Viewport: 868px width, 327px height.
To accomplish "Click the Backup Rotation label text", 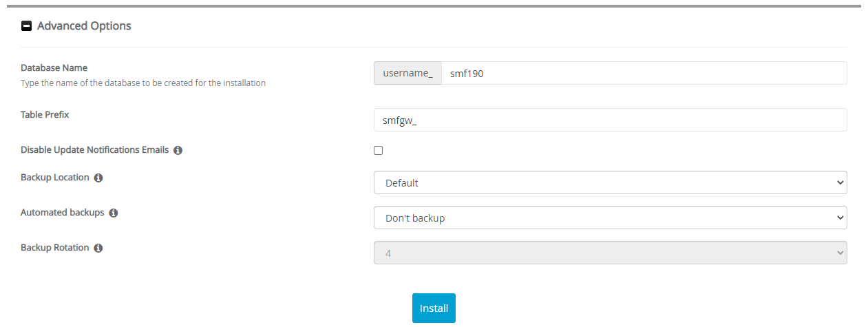I will pyautogui.click(x=55, y=247).
